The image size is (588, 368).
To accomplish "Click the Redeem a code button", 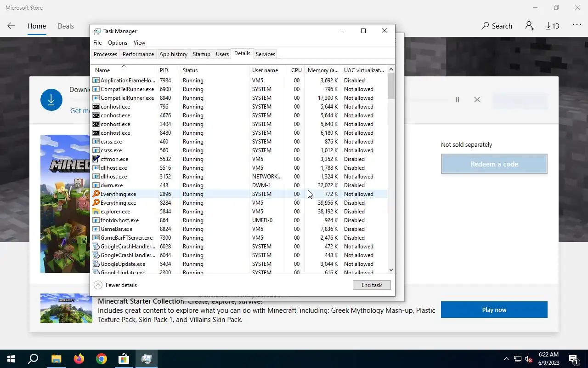I will click(494, 164).
